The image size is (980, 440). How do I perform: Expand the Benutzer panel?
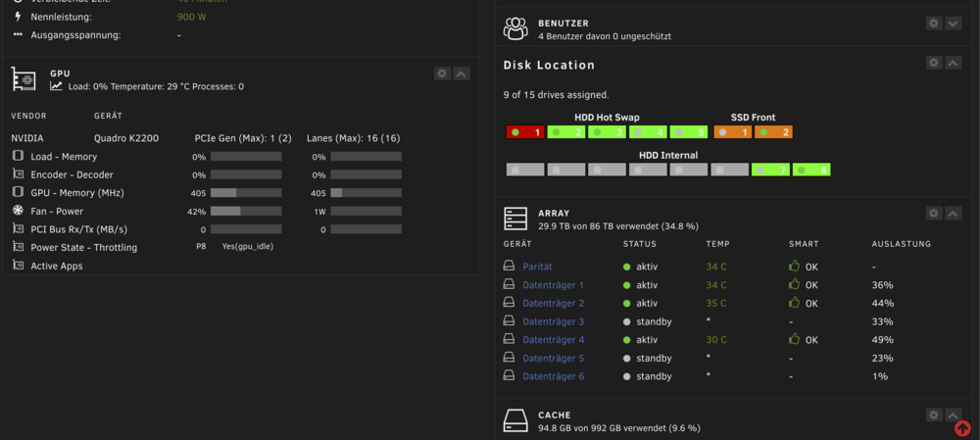click(x=953, y=24)
